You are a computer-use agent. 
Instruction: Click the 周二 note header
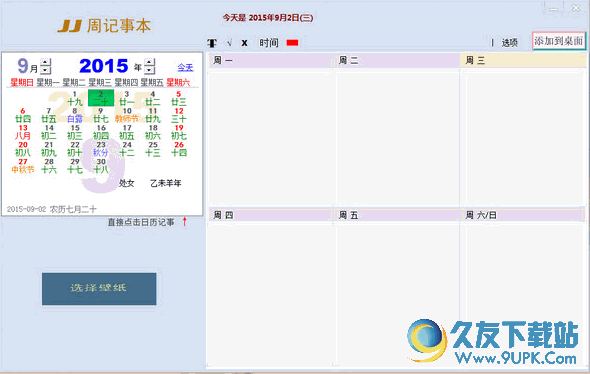[x=397, y=61]
